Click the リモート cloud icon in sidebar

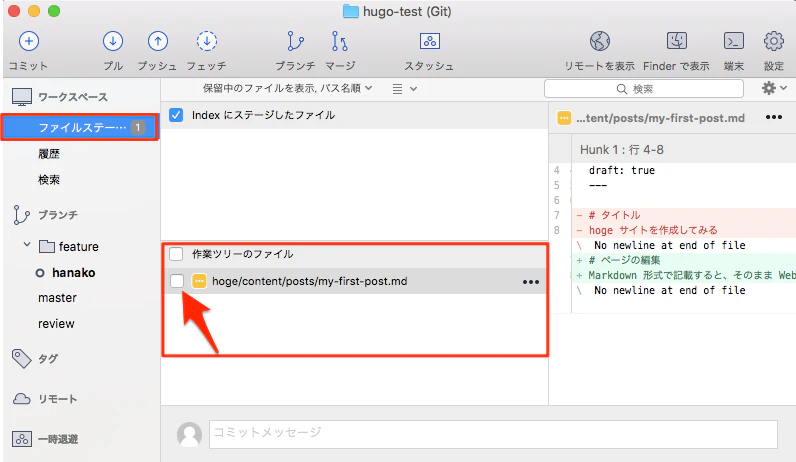pos(21,399)
